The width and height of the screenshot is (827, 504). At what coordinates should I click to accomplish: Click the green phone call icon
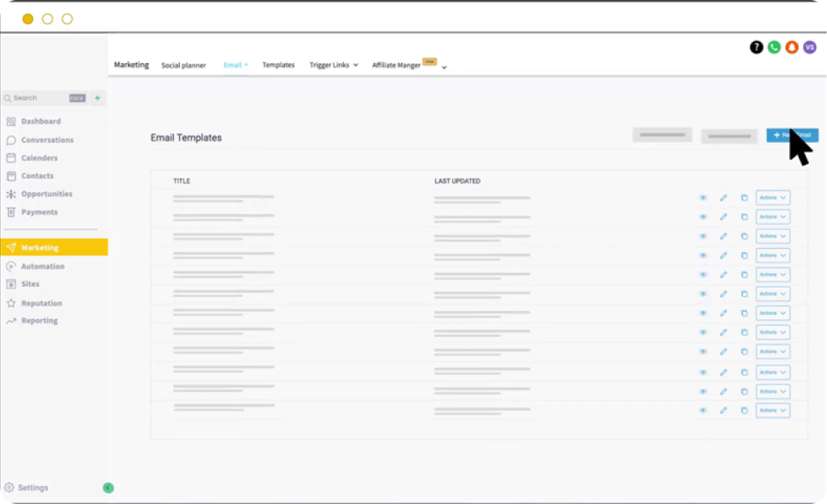coord(774,48)
